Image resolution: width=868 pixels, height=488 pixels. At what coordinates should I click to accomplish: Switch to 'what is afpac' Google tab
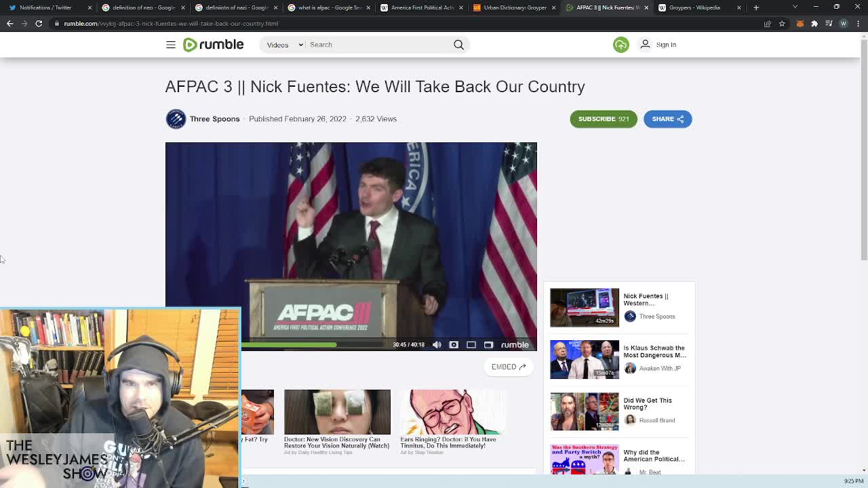[328, 7]
